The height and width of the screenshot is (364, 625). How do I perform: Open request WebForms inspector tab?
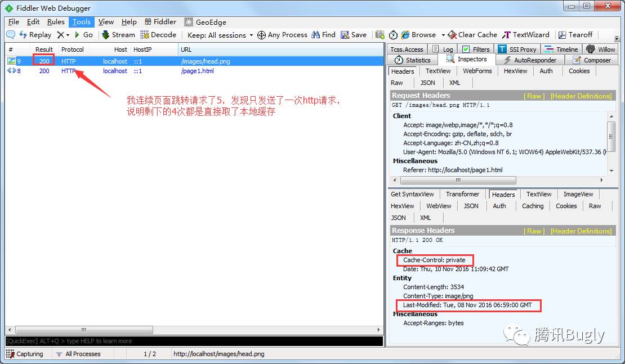[x=477, y=71]
